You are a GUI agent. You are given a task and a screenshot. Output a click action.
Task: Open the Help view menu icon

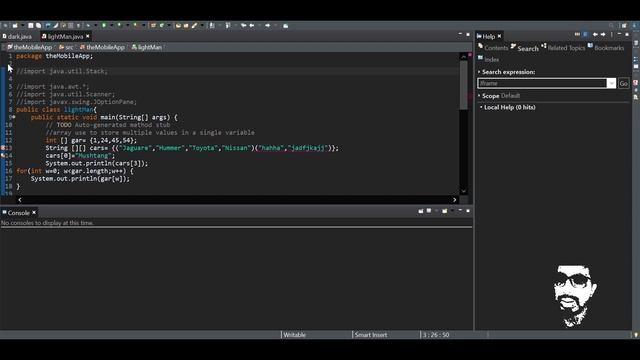coord(611,35)
